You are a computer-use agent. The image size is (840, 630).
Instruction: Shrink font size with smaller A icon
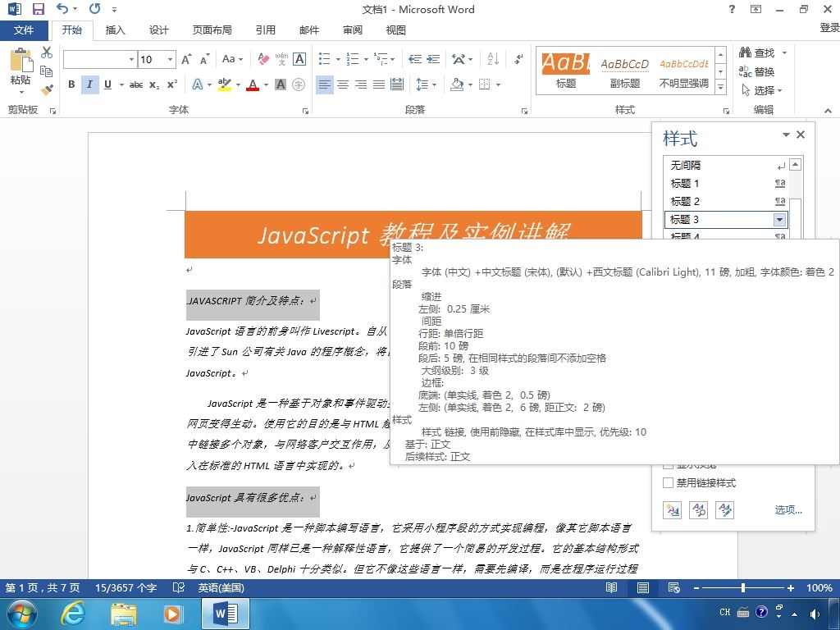click(x=204, y=59)
